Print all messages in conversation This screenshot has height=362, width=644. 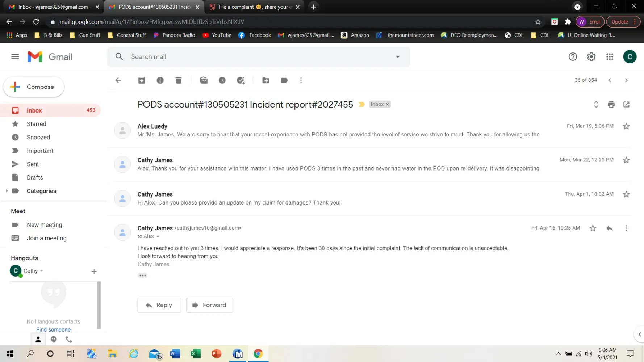pyautogui.click(x=611, y=105)
